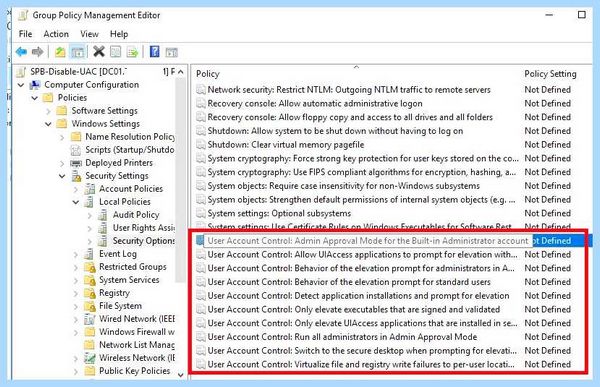Open Properties toolbar icon
This screenshot has height=387, width=600.
click(x=116, y=52)
